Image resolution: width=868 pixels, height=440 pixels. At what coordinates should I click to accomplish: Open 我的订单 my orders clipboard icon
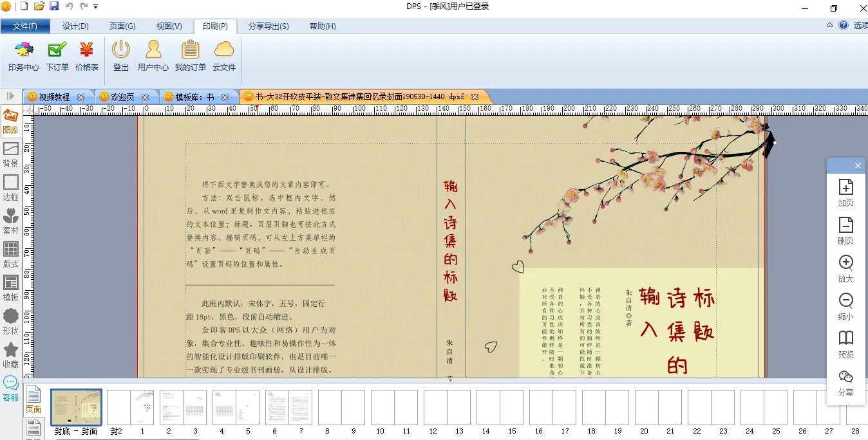pos(191,55)
